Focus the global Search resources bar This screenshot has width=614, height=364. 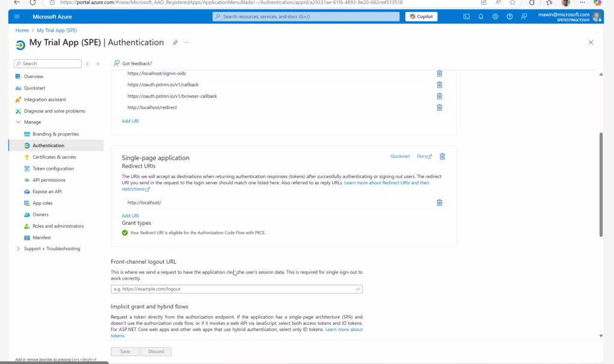point(306,16)
